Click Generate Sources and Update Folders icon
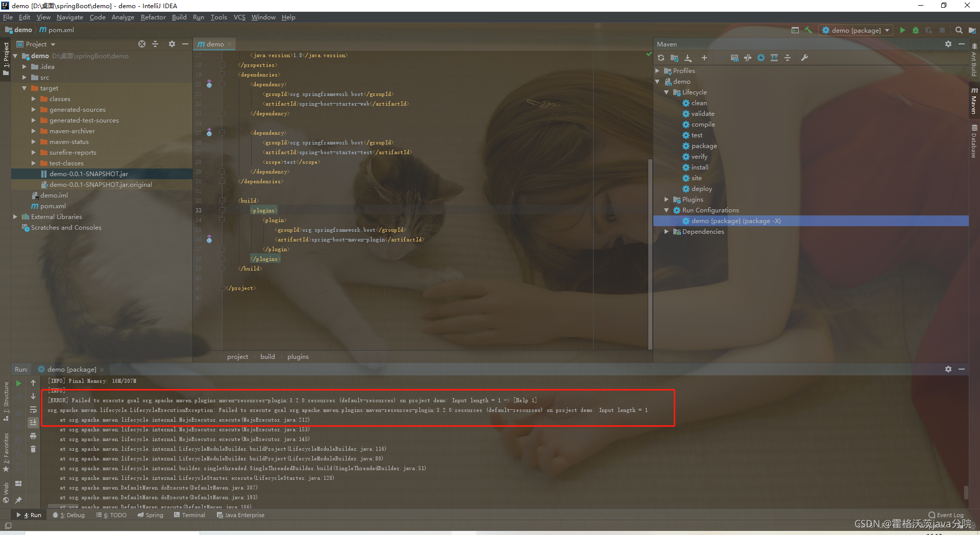 (x=674, y=58)
